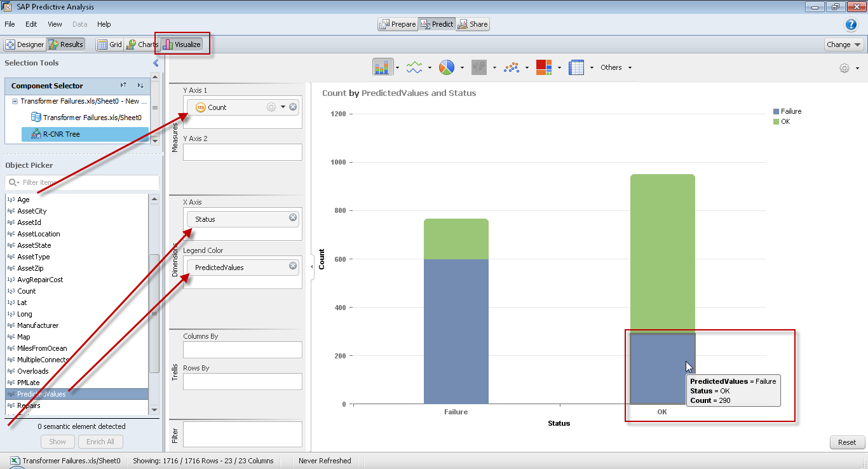Toggle Failure series in chart legend

tap(787, 111)
